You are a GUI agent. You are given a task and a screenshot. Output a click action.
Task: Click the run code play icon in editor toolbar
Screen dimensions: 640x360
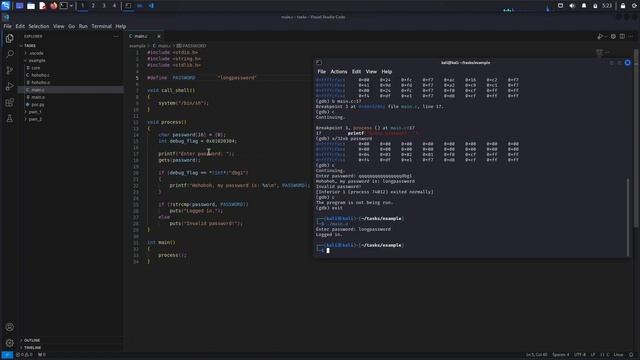(600, 36)
